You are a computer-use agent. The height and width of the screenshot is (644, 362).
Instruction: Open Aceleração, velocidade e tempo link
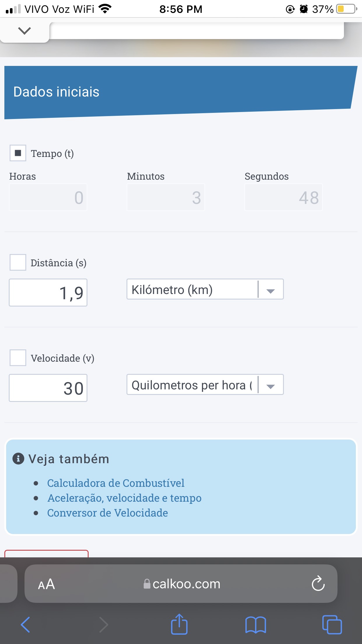124,498
